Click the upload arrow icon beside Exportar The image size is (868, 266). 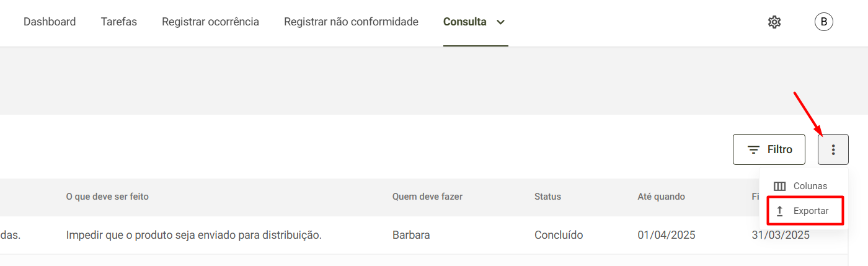coord(780,211)
